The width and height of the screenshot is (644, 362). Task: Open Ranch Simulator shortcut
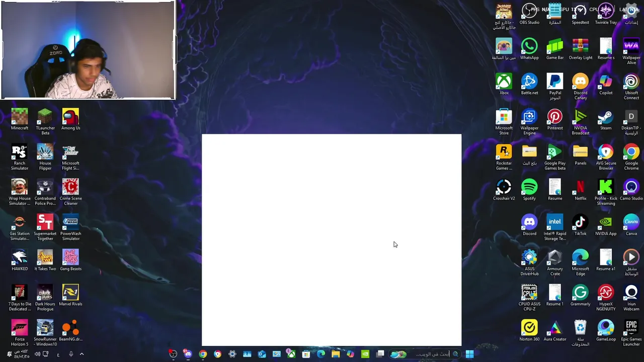point(20,157)
